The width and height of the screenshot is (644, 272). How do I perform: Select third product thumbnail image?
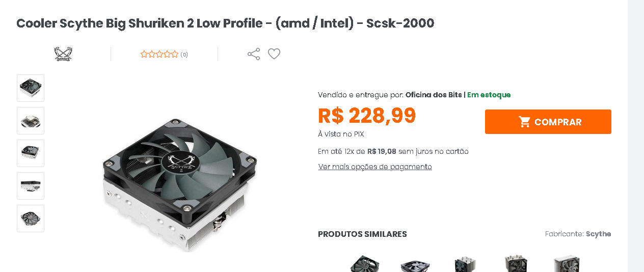point(31,153)
